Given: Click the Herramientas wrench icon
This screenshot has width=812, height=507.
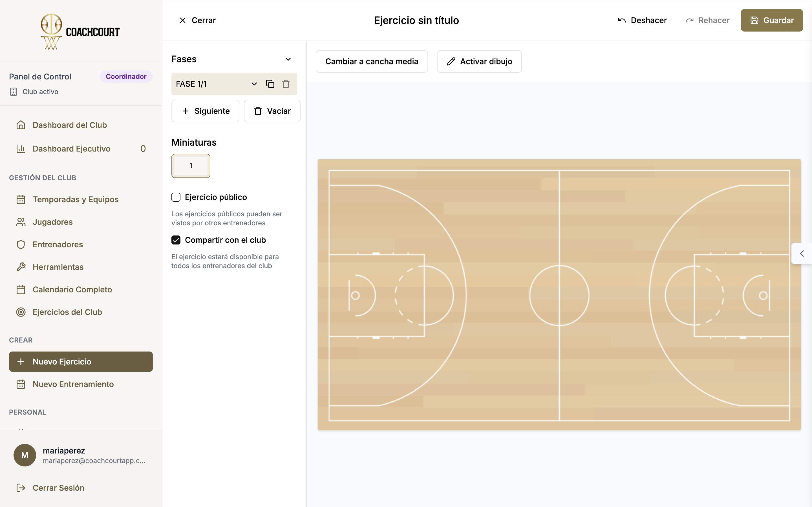Looking at the screenshot, I should tap(21, 267).
